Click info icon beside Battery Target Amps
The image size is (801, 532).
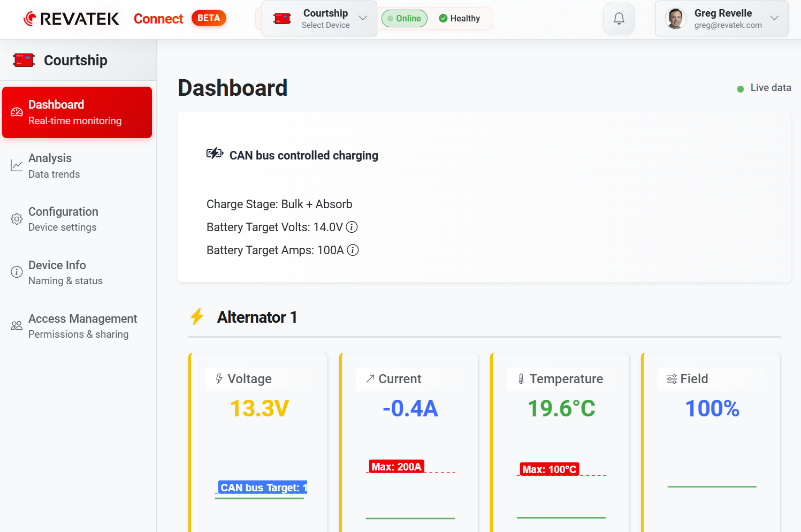[353, 250]
